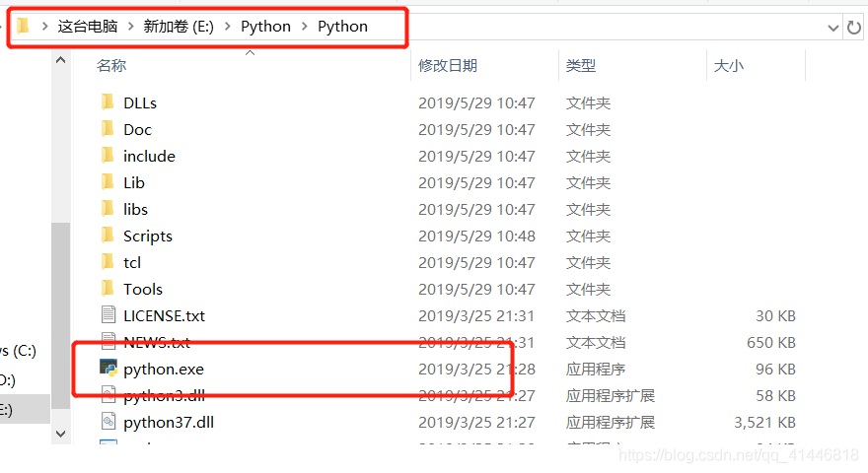Click the refresh button in address bar
Viewport: 868px width, 473px height.
click(x=854, y=27)
